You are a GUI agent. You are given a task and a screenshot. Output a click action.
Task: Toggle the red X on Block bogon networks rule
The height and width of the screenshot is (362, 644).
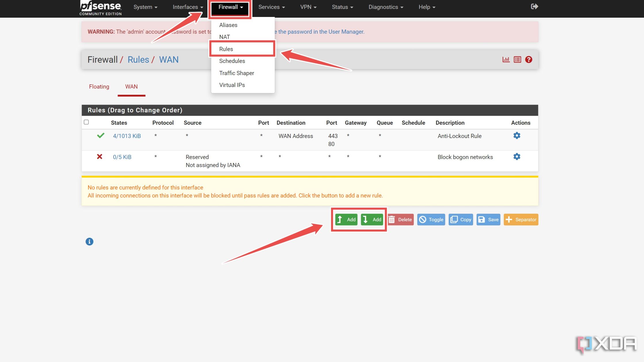100,157
